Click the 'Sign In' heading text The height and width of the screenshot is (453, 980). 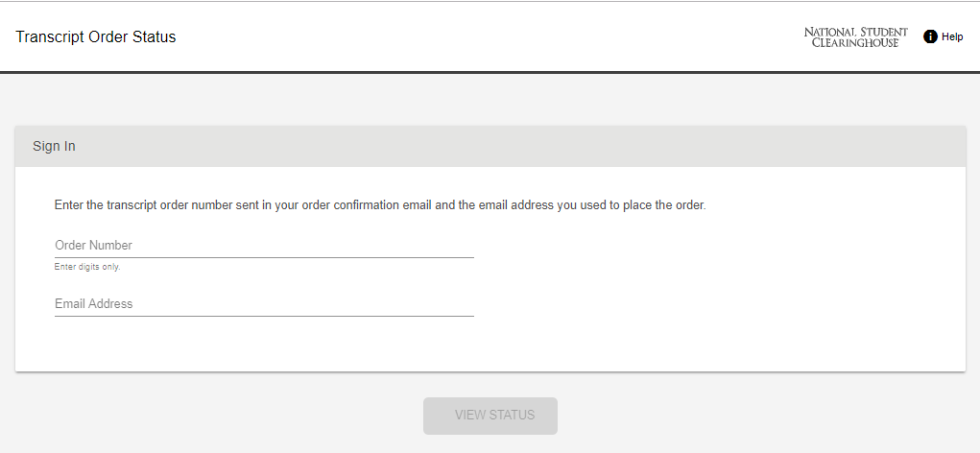[x=54, y=146]
